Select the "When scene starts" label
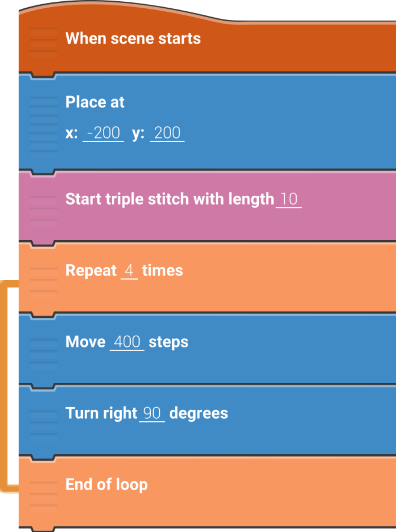This screenshot has width=396, height=532. [x=133, y=39]
